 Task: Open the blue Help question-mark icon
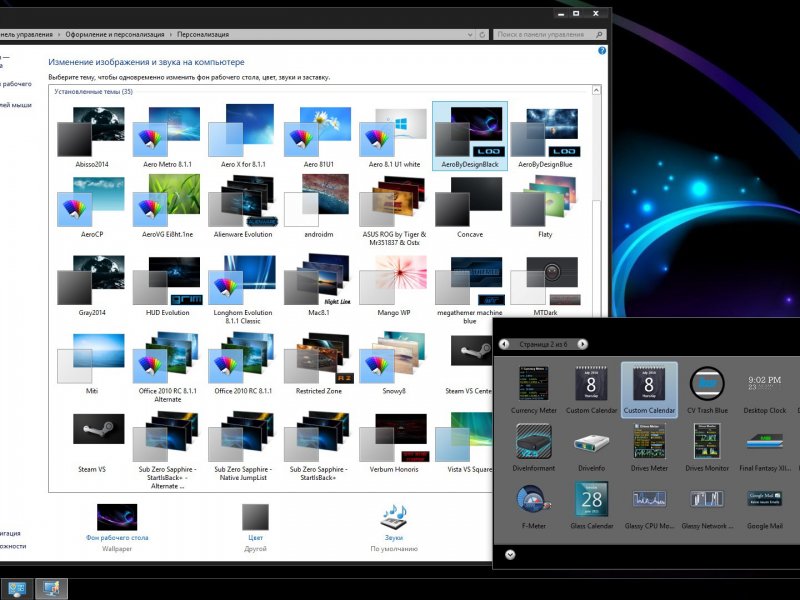(602, 51)
